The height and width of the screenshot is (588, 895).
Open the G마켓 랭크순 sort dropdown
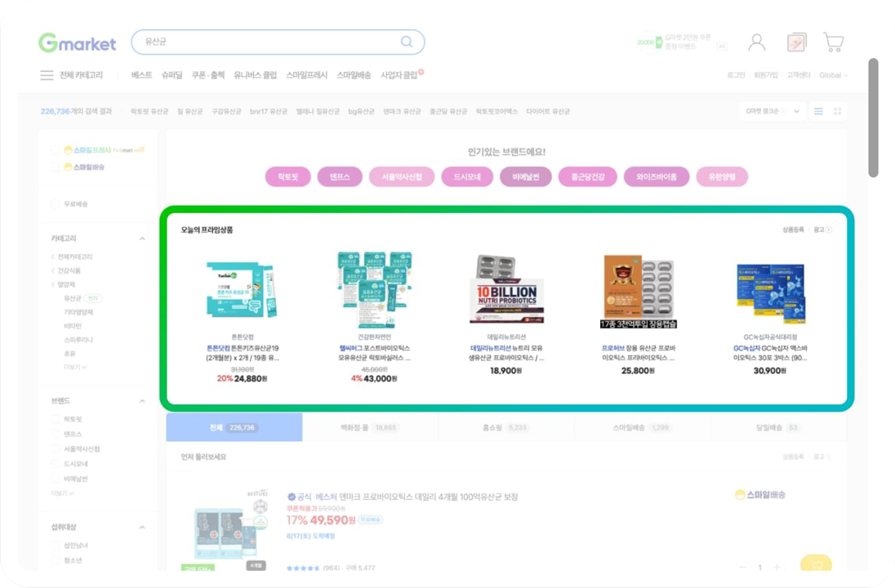[773, 111]
